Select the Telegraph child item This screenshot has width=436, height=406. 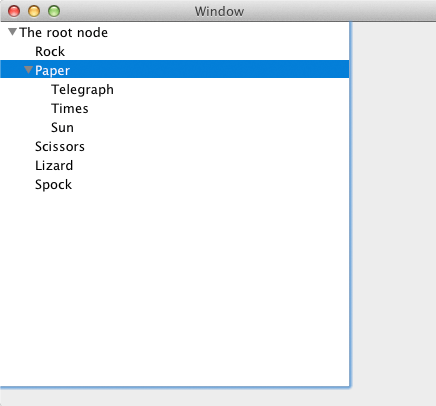[82, 90]
